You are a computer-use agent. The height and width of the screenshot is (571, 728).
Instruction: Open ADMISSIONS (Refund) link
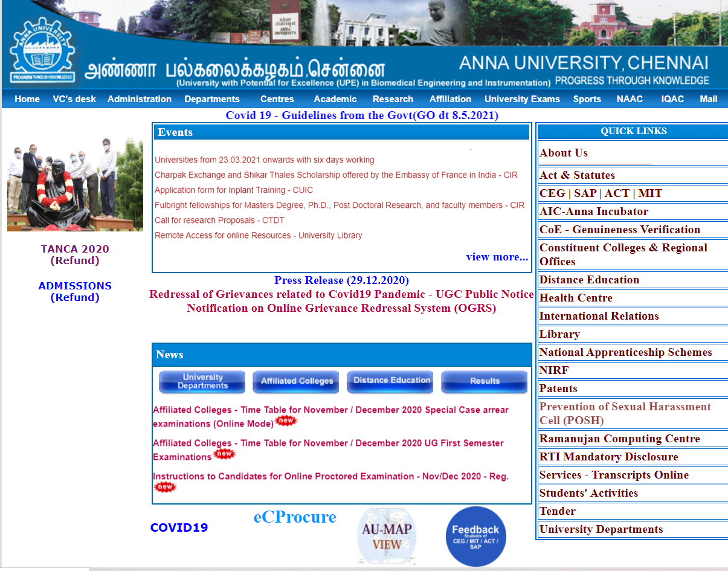pos(75,292)
